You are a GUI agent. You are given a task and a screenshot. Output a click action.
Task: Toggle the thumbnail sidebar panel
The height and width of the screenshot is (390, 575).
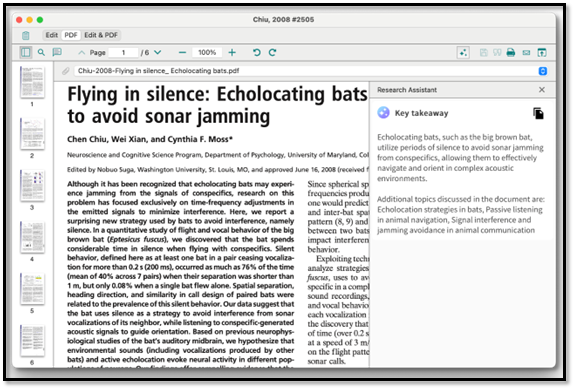tap(26, 52)
